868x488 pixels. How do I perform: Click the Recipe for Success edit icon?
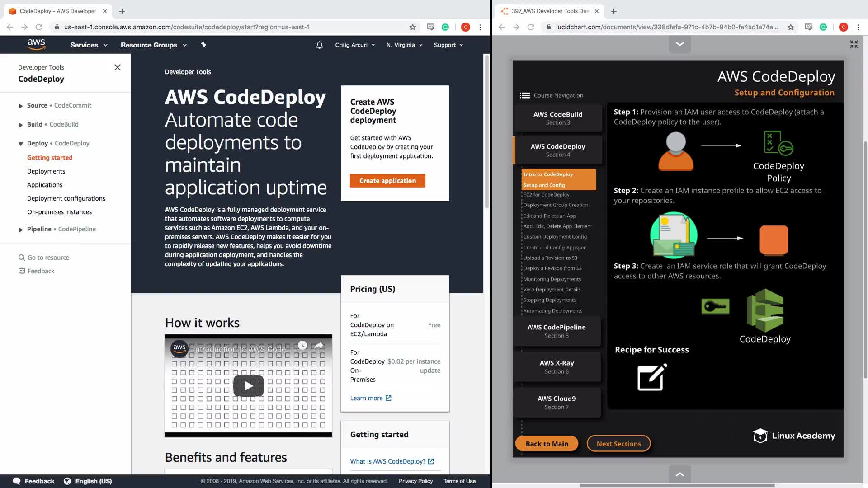pos(651,377)
